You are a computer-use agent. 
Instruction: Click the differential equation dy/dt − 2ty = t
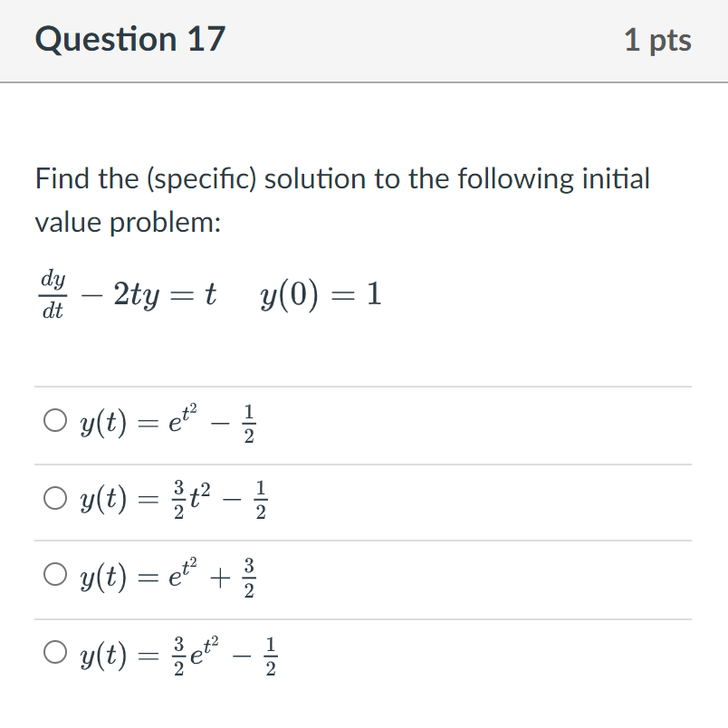127,294
